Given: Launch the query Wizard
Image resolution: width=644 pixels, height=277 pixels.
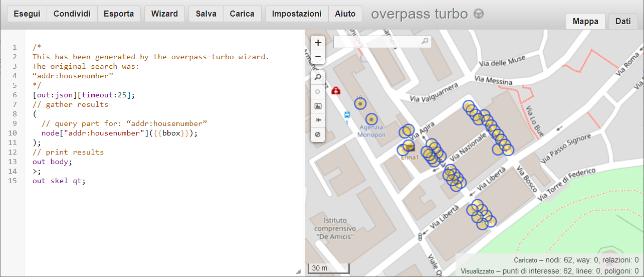Looking at the screenshot, I should tap(164, 14).
